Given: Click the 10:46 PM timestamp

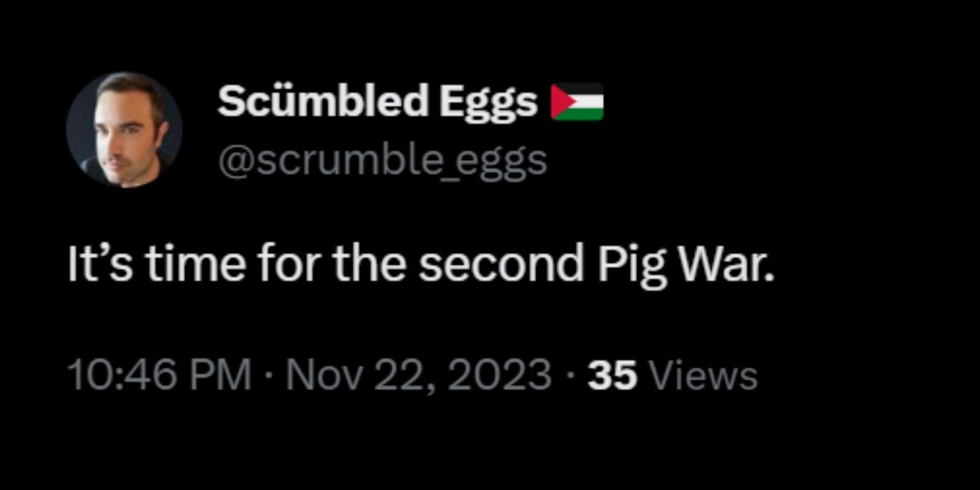Looking at the screenshot, I should [159, 375].
